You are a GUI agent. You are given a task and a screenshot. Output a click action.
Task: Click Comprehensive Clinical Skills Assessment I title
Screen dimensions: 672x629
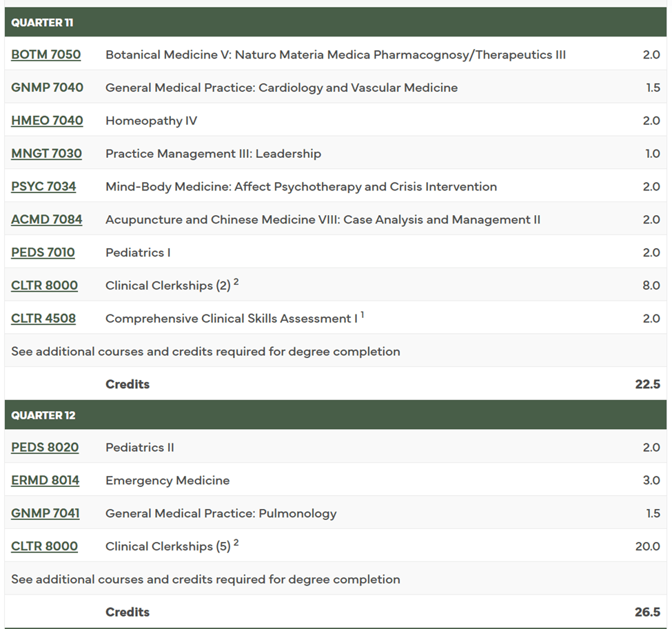[232, 319]
